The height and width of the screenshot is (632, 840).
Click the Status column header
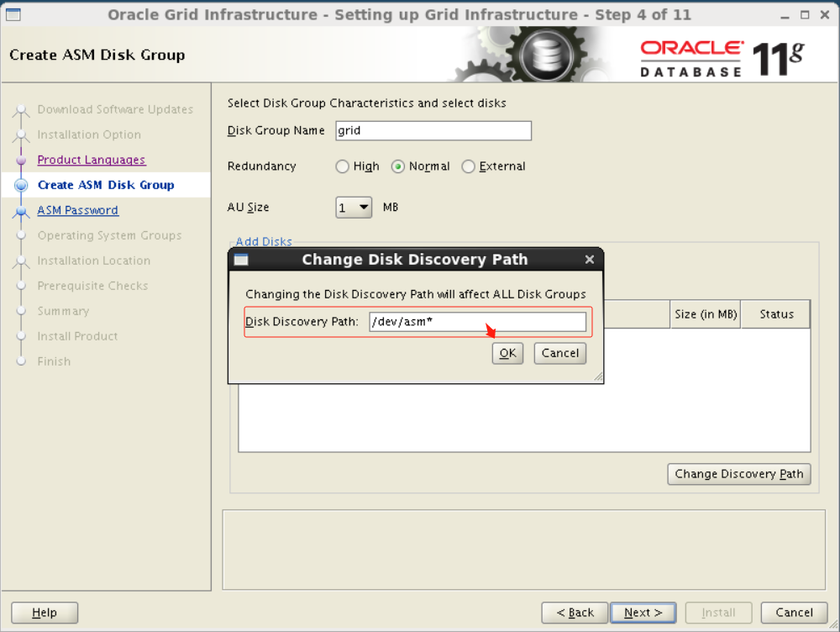click(775, 314)
